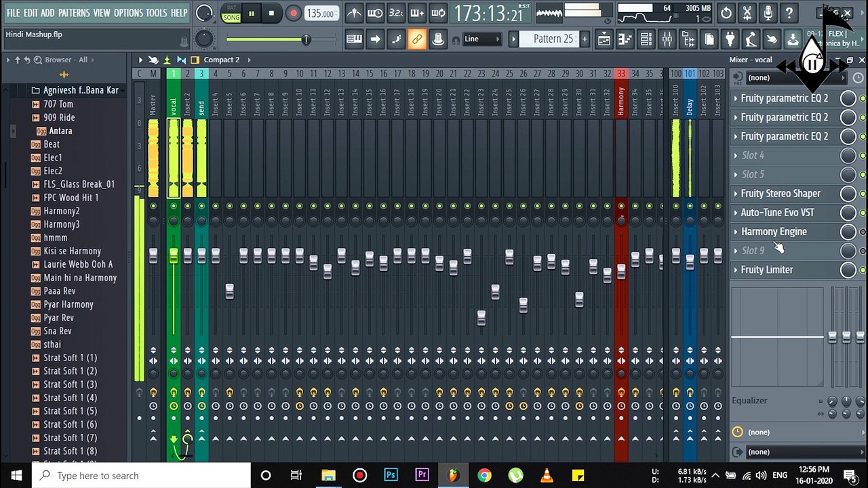868x488 pixels.
Task: Toggle the Browser view icon
Action: coord(688,39)
